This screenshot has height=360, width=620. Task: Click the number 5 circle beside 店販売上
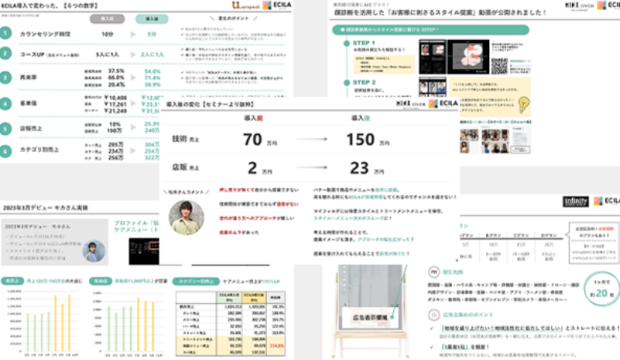pyautogui.click(x=6, y=129)
